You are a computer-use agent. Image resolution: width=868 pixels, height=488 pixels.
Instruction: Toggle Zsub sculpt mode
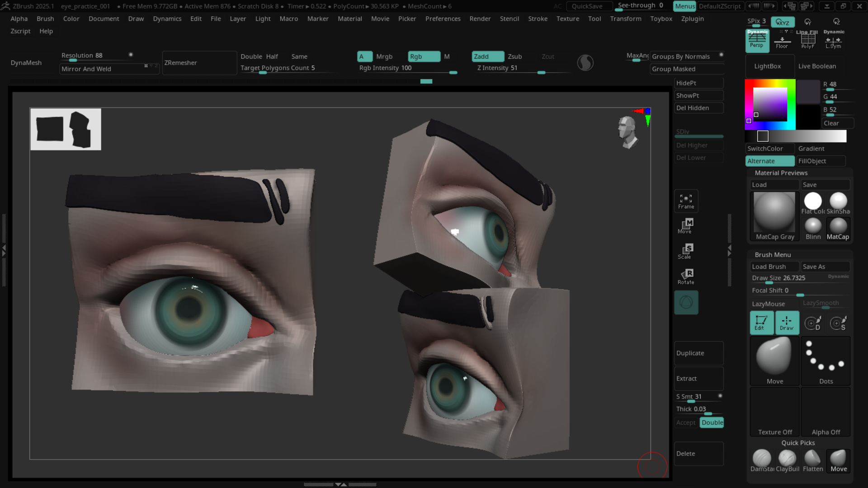514,56
